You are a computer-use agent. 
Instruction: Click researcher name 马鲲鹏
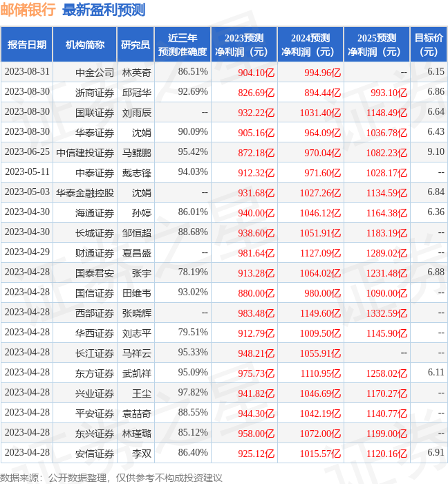[137, 153]
